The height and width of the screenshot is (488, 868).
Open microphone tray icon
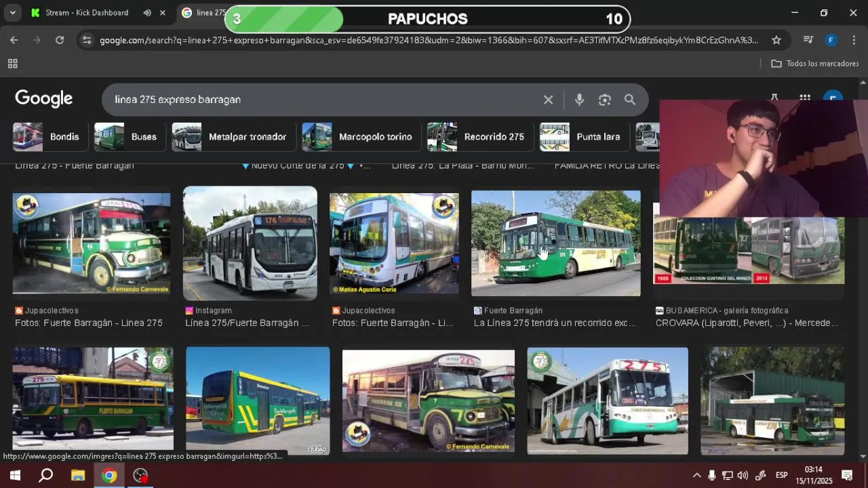coord(711,475)
